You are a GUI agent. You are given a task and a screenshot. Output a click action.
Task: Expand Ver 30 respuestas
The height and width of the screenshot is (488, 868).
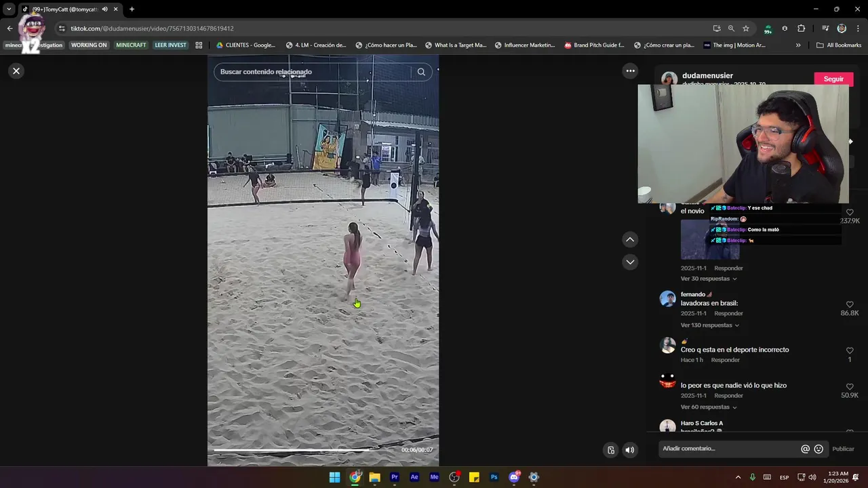(709, 279)
